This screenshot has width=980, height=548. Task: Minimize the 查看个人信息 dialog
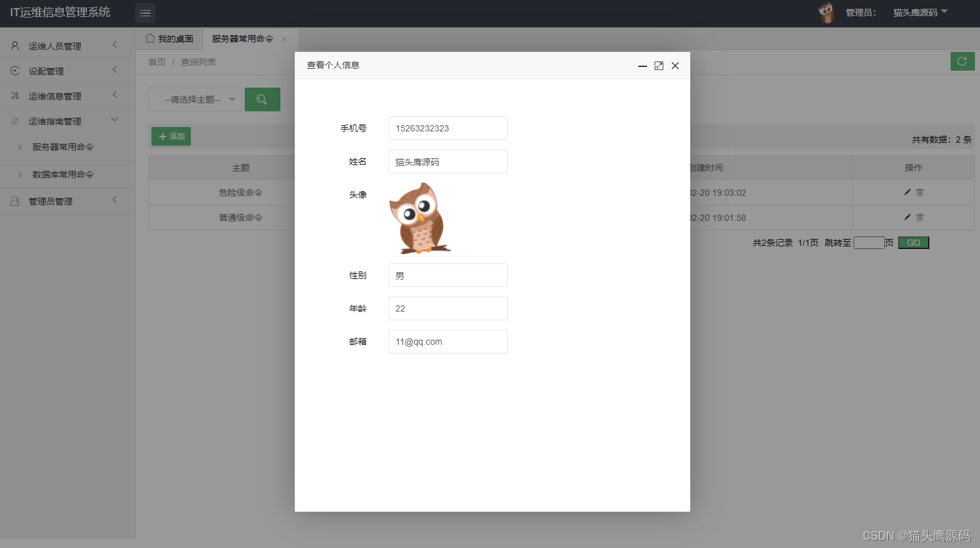[643, 66]
